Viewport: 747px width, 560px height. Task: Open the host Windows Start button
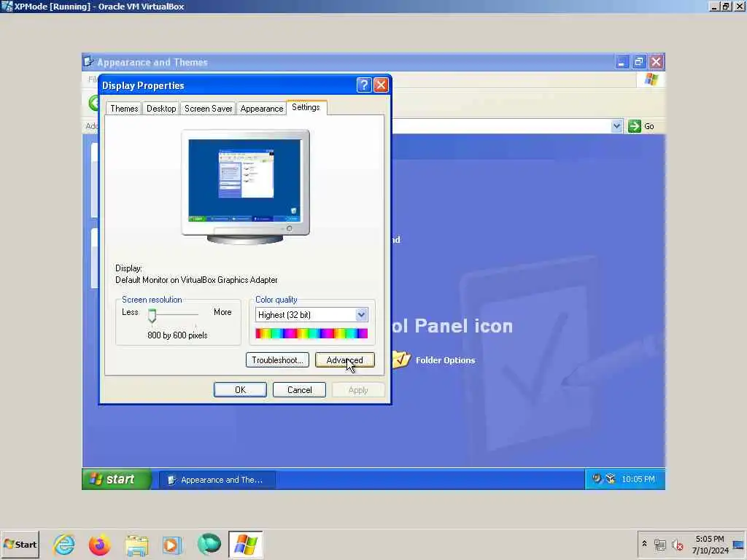20,544
